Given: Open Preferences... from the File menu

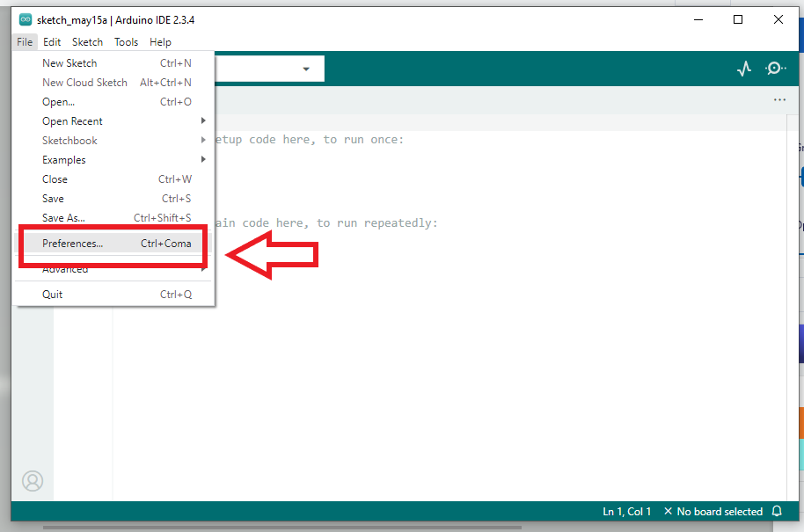Looking at the screenshot, I should click(113, 244).
